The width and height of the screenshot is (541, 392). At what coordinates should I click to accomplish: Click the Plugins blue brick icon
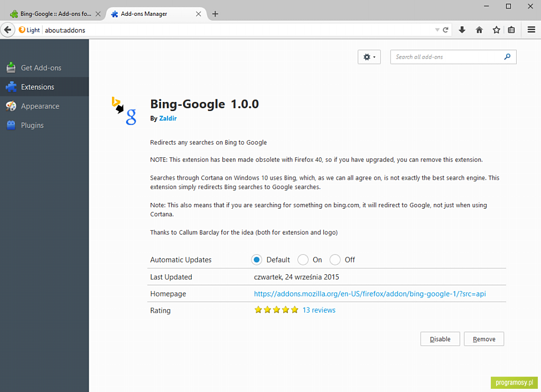[x=11, y=125]
